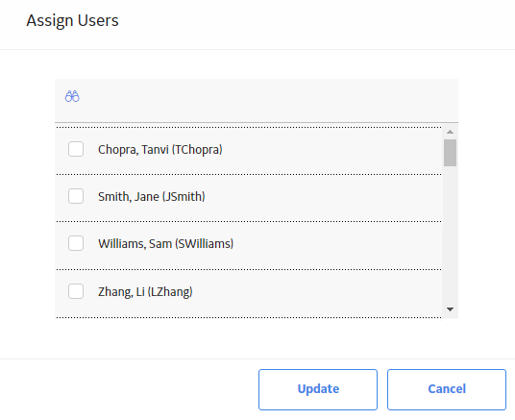Click the user list scrollbar thumb

pos(450,153)
